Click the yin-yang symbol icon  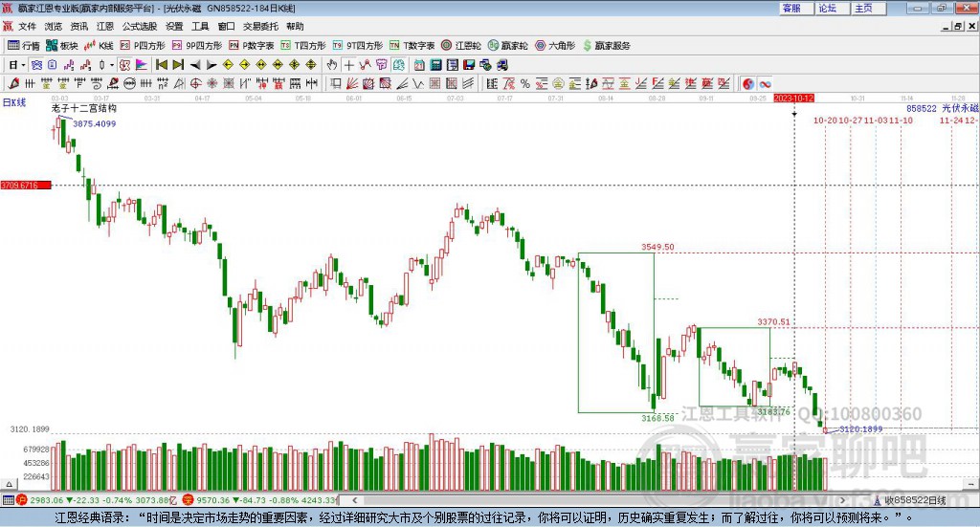click(x=747, y=83)
